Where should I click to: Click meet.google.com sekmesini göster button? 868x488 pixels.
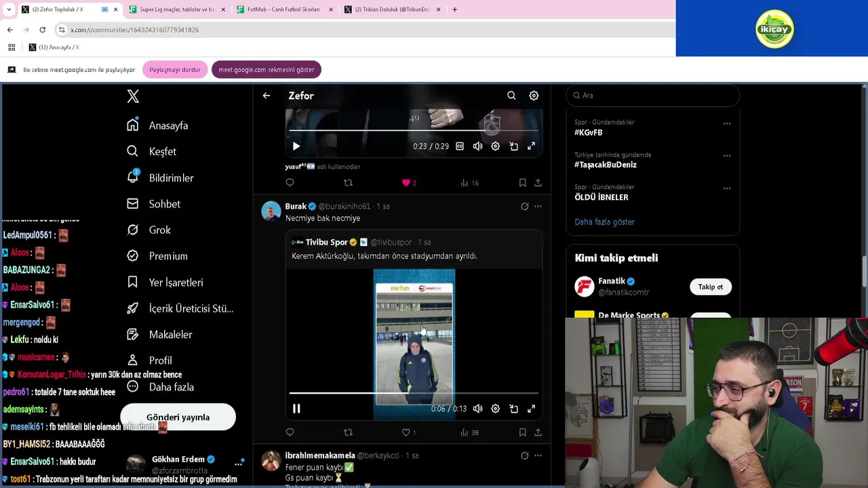coord(267,70)
